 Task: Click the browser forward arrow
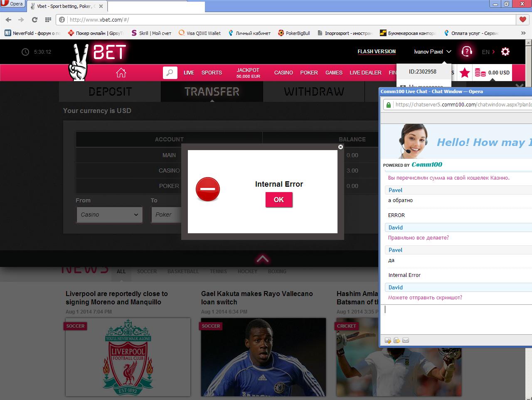[x=21, y=20]
